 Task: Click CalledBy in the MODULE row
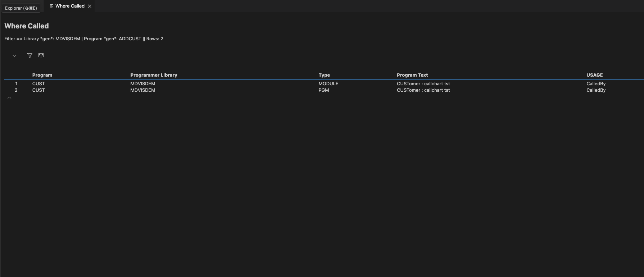pyautogui.click(x=596, y=84)
